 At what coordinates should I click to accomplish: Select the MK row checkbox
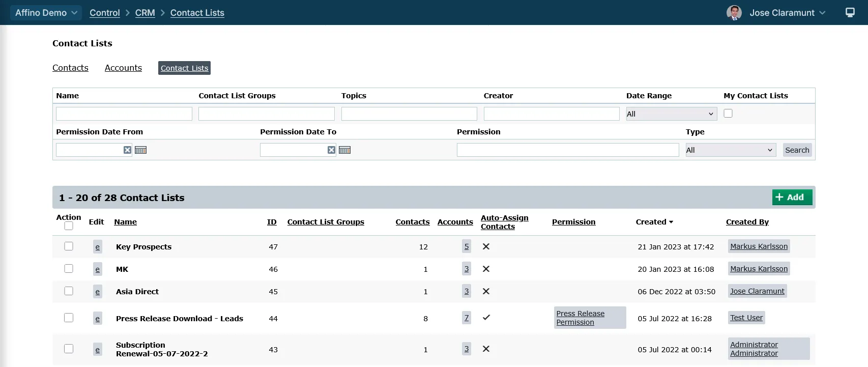(69, 269)
